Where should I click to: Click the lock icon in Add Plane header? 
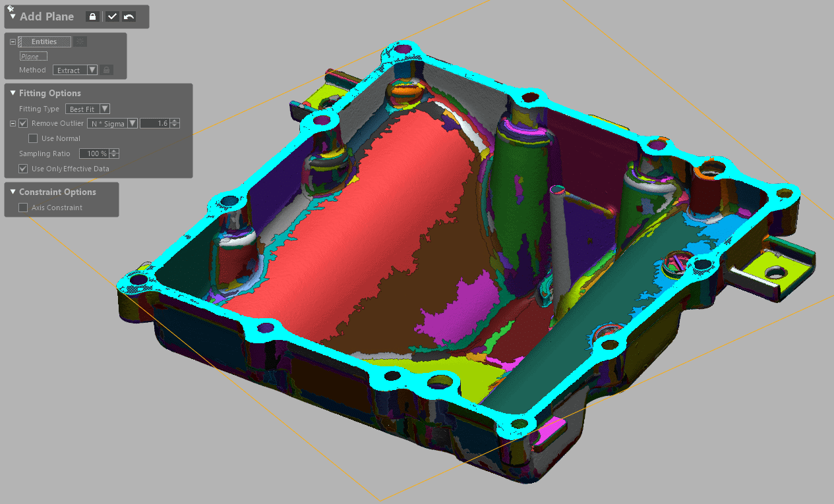93,16
